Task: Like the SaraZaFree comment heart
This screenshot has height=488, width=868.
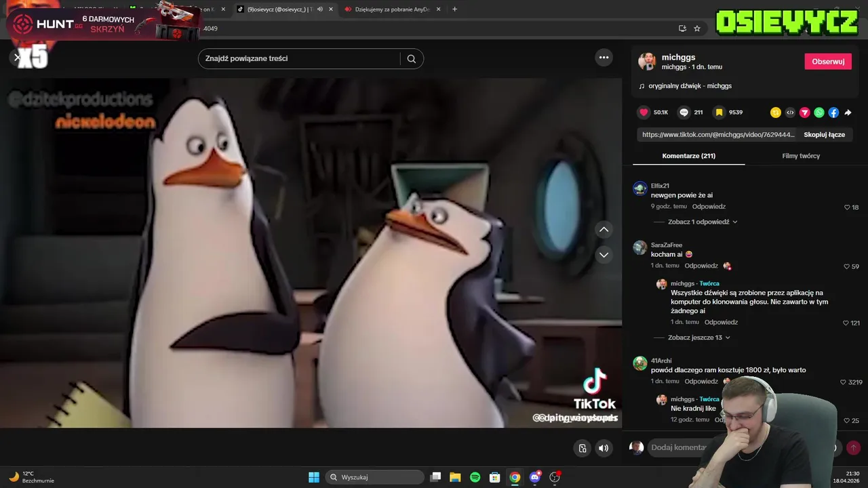Action: [847, 266]
